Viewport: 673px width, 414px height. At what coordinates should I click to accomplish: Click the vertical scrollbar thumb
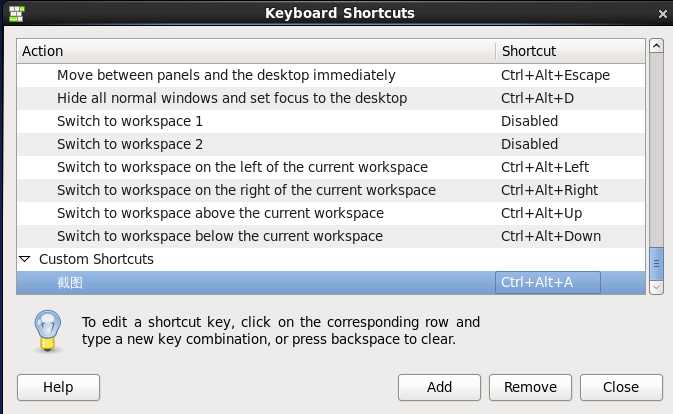(x=657, y=263)
